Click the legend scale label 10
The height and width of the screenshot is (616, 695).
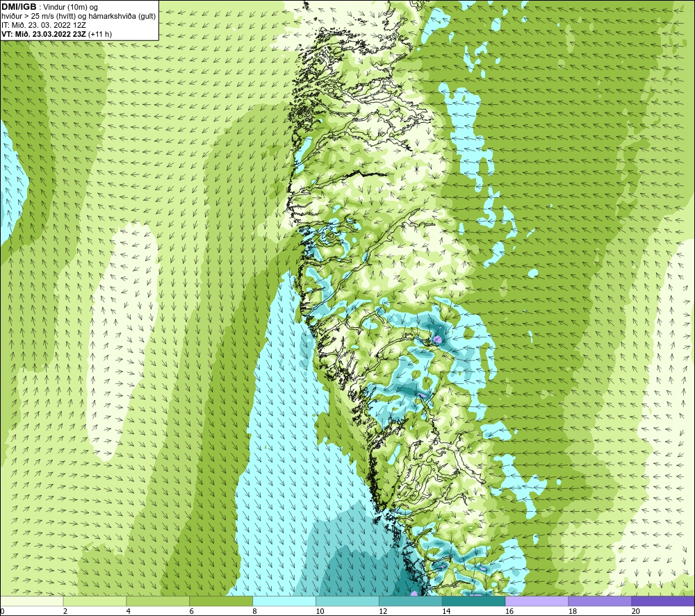coord(320,612)
